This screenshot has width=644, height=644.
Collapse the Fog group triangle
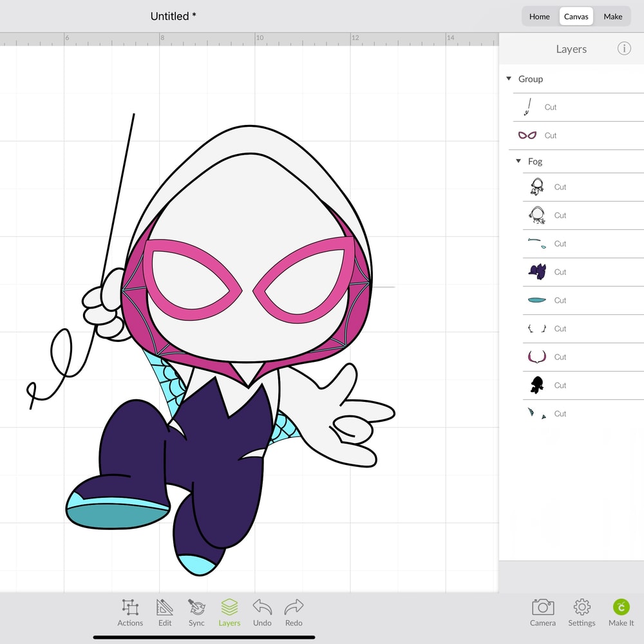click(x=518, y=161)
